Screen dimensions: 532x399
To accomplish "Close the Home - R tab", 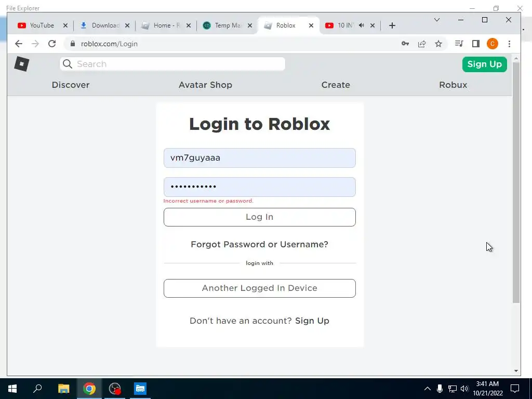I will pyautogui.click(x=189, y=25).
